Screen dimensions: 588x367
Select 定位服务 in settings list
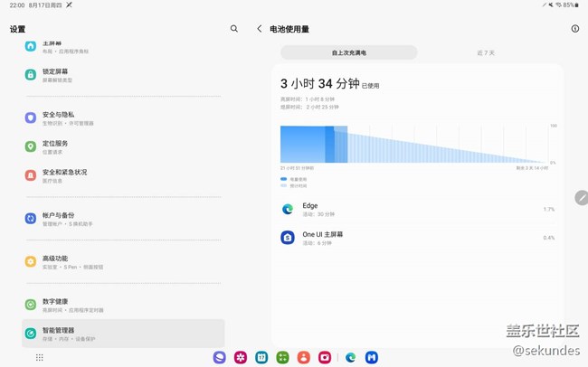click(x=122, y=146)
